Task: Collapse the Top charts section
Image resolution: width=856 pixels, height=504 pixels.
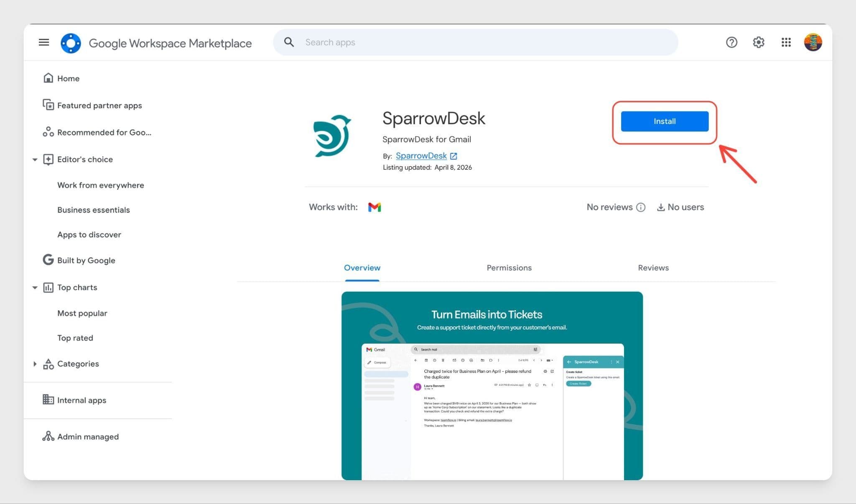Action: (35, 288)
